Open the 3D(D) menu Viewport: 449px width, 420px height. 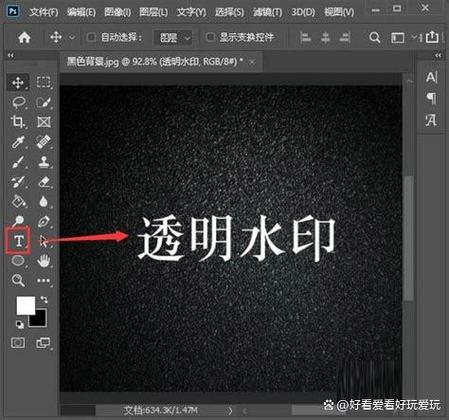(303, 12)
